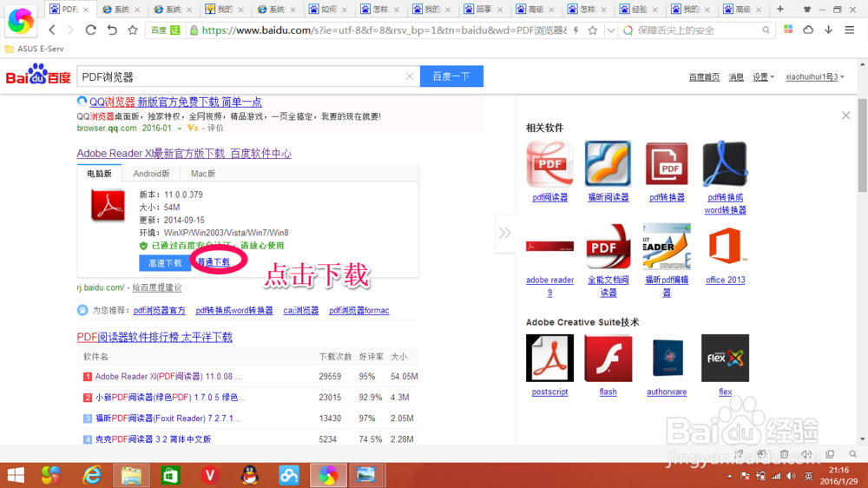Clear search box with X icon

click(x=410, y=76)
